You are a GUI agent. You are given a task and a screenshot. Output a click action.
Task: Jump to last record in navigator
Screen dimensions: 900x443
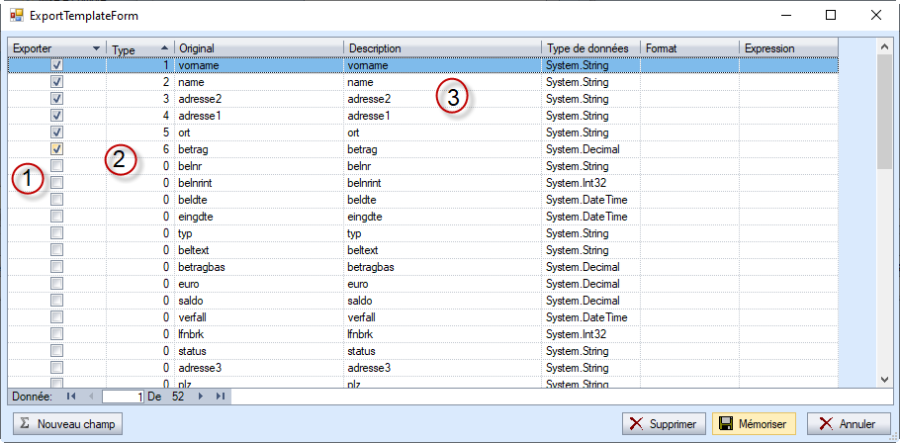click(218, 396)
